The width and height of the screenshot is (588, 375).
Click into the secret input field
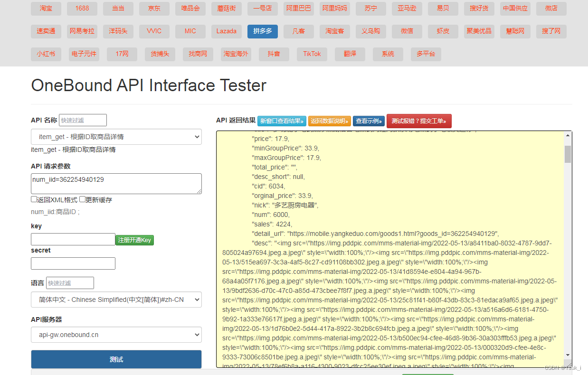coord(73,263)
